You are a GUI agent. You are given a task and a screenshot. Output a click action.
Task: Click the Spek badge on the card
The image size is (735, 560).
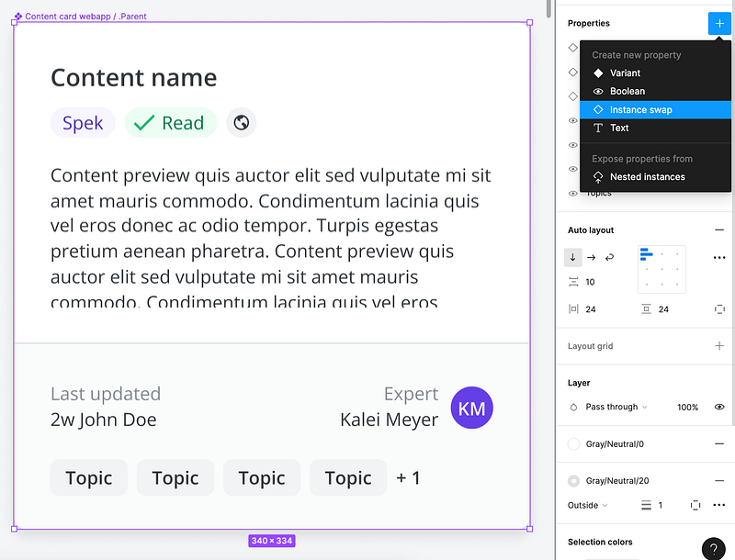[83, 123]
